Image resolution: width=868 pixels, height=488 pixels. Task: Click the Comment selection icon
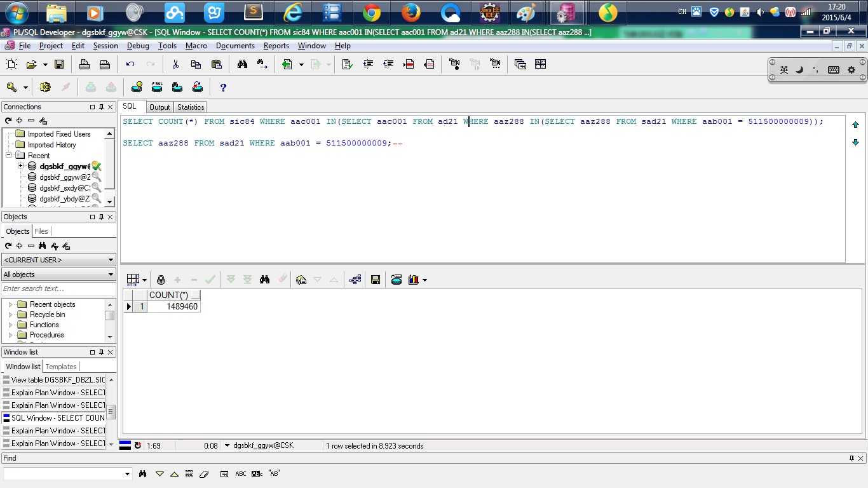pyautogui.click(x=409, y=64)
